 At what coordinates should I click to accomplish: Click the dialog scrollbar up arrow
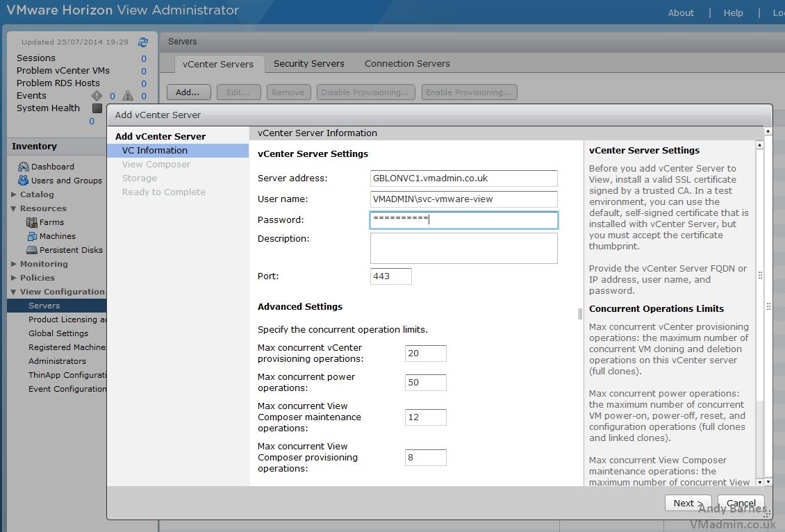tap(768, 131)
